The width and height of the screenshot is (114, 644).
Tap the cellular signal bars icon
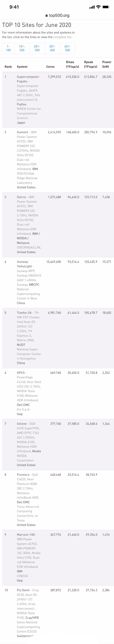[x=92, y=7]
